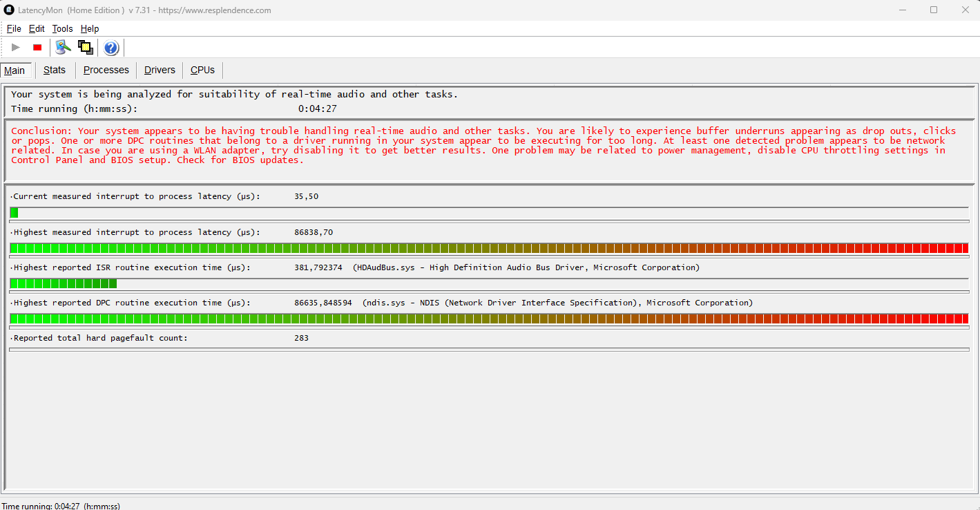Click the DPC time value 86635,848594
This screenshot has width=980, height=510.
point(323,303)
